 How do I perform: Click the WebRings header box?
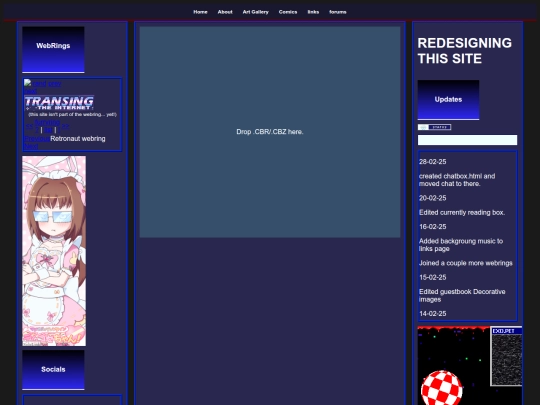click(53, 50)
